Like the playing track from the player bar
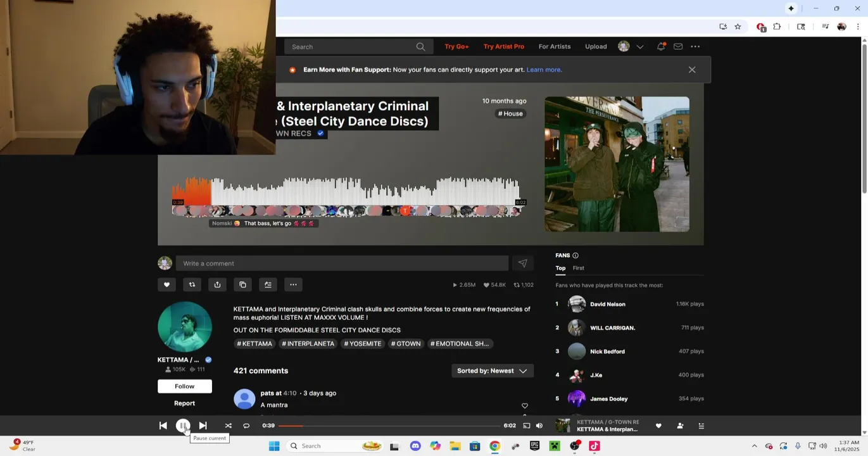This screenshot has width=868, height=456. [x=658, y=426]
